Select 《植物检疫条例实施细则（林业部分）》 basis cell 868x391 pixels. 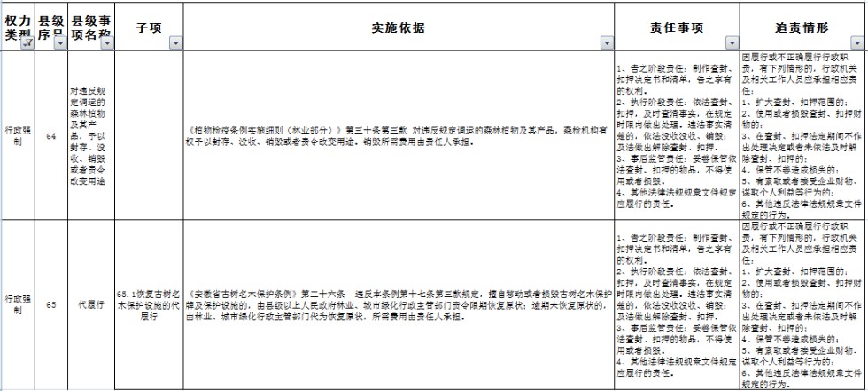coord(399,136)
